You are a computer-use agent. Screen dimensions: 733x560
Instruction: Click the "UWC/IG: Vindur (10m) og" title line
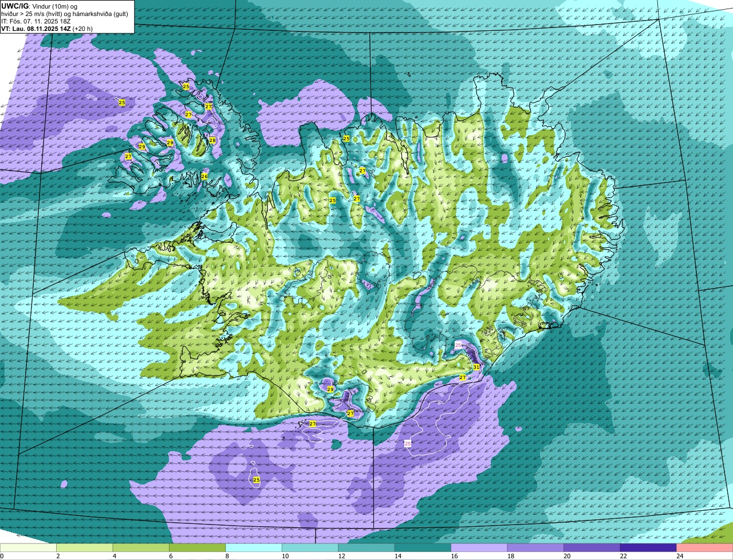(39, 6)
